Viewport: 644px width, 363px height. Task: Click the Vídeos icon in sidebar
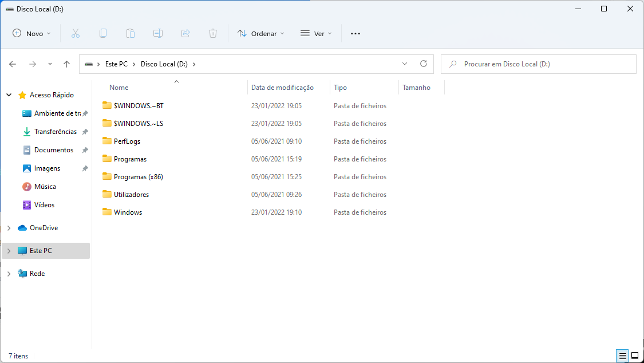coord(27,205)
